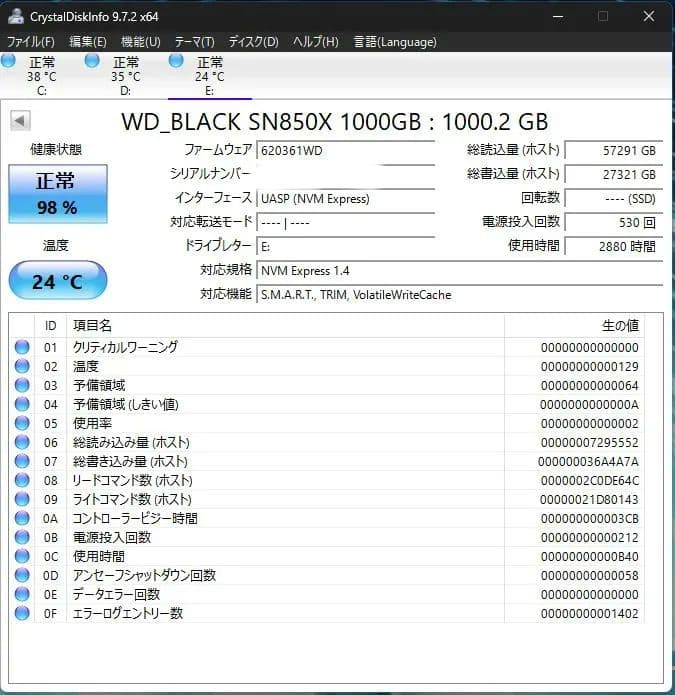Select raw value 0000000000B40
Screen dimensions: 675x695
[589, 556]
